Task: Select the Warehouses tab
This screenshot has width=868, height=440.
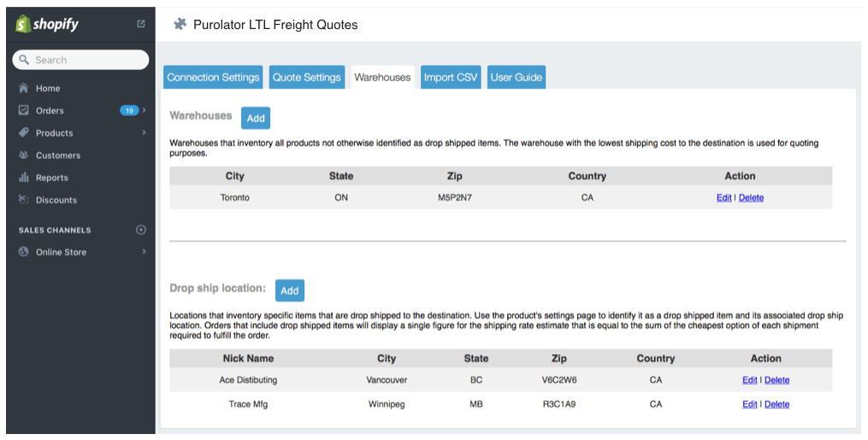Action: pyautogui.click(x=382, y=78)
